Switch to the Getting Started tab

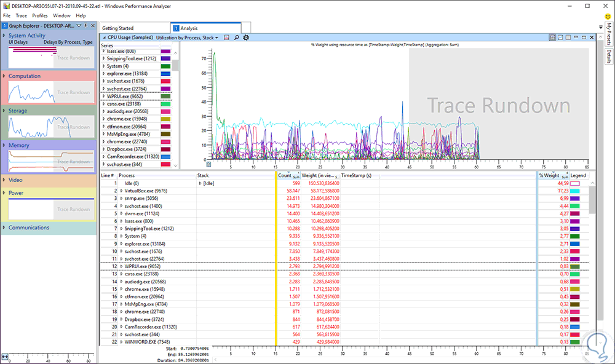pyautogui.click(x=118, y=28)
